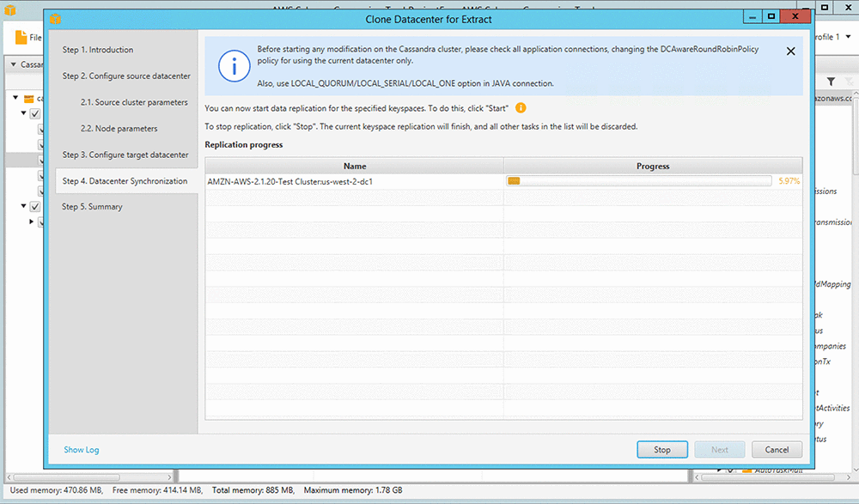859x504 pixels.
Task: Open the Show Log link
Action: pyautogui.click(x=81, y=449)
